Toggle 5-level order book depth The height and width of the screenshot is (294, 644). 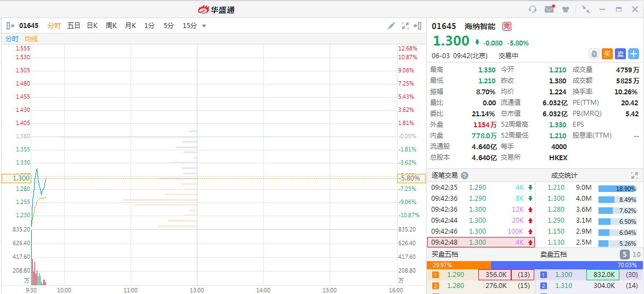click(x=625, y=255)
